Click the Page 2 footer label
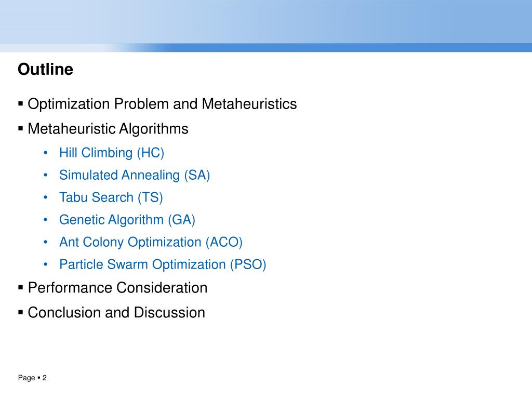Image resolution: width=532 pixels, height=399 pixels. pyautogui.click(x=32, y=378)
